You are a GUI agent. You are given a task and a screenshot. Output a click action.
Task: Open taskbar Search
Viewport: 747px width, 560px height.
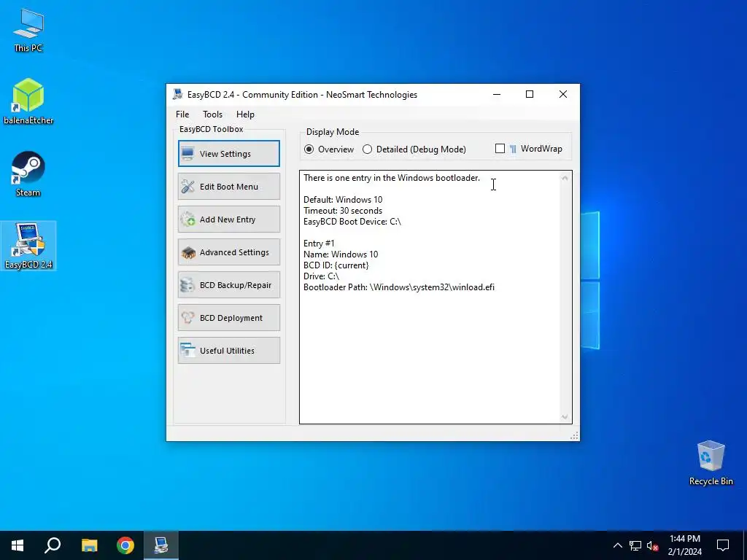click(x=53, y=545)
